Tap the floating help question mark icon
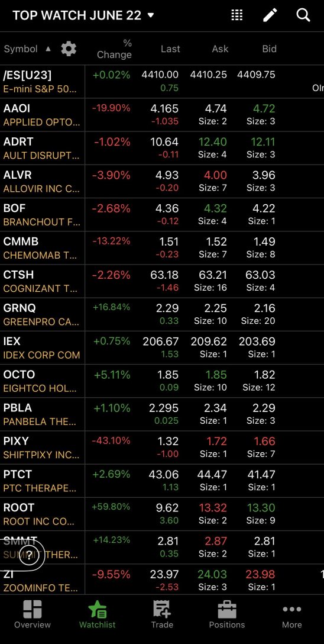This screenshot has width=324, height=644. click(x=29, y=557)
